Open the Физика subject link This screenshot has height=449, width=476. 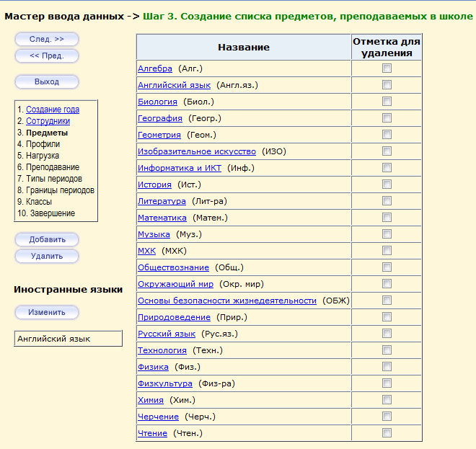coord(153,367)
